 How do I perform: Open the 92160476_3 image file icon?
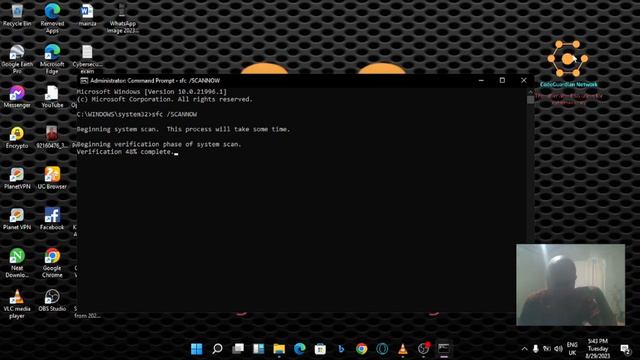click(52, 138)
